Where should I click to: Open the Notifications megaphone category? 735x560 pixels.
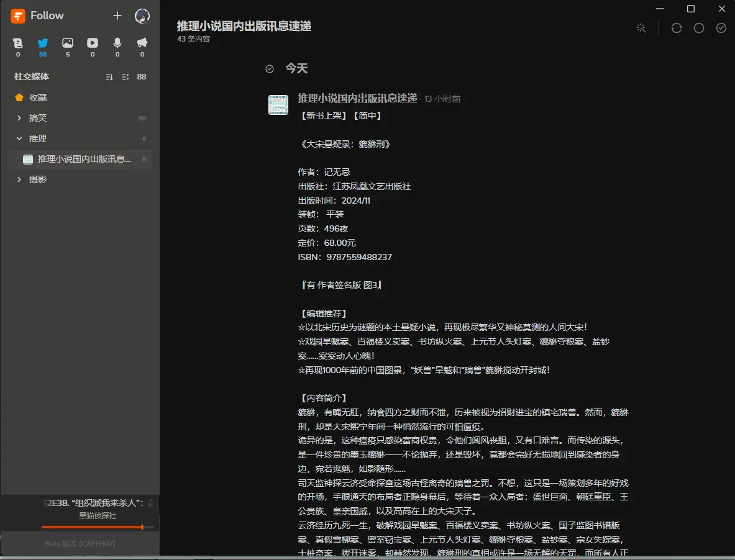point(142,43)
